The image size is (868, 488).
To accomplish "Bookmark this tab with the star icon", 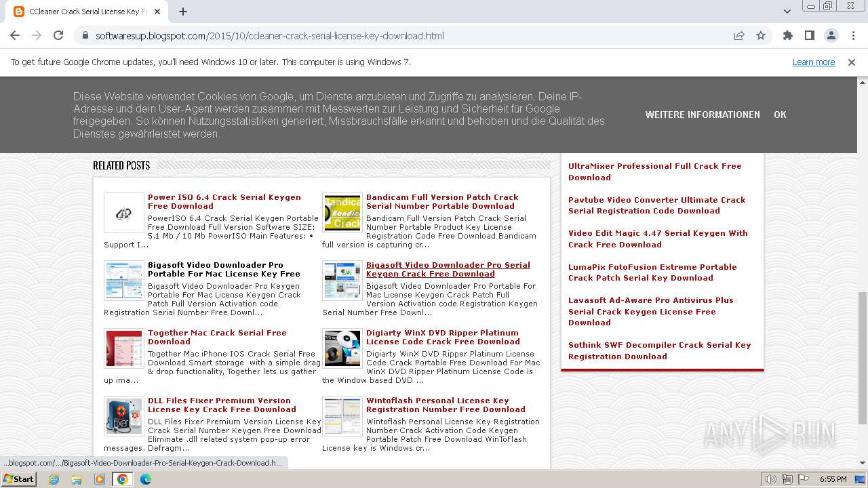I will click(761, 36).
